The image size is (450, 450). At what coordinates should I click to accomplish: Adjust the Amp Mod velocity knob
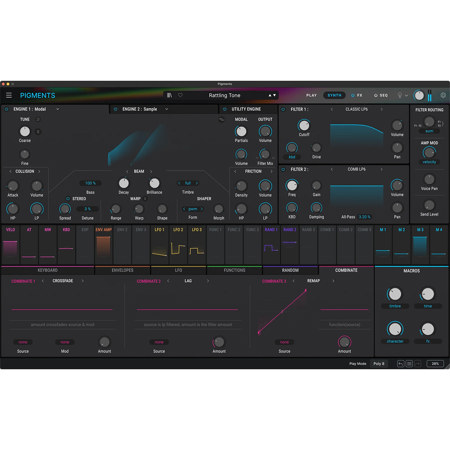point(429,153)
